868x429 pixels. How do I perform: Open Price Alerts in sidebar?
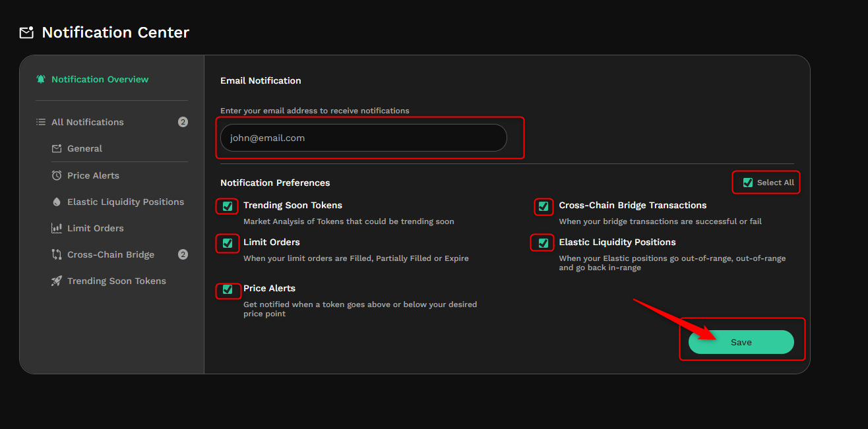93,175
